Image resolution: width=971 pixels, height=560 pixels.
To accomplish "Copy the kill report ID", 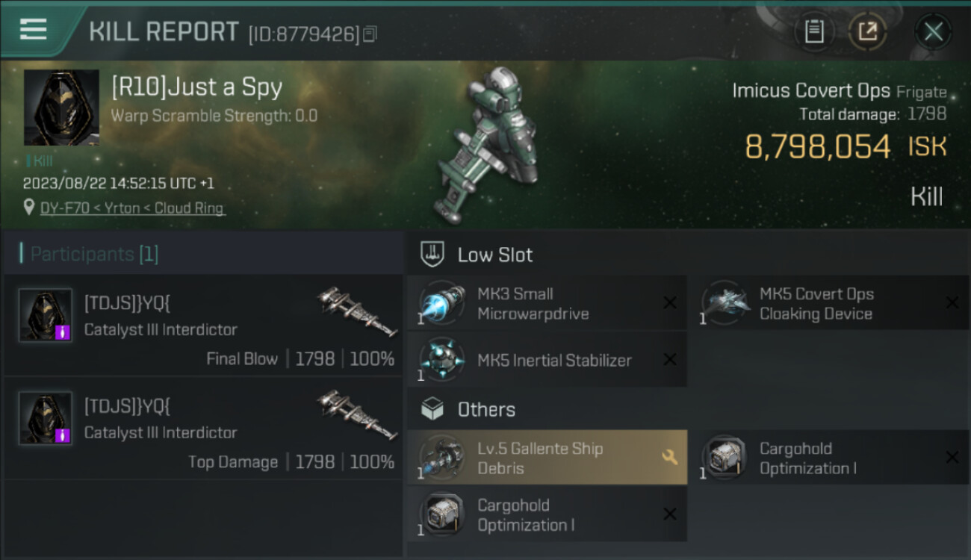I will pos(370,34).
